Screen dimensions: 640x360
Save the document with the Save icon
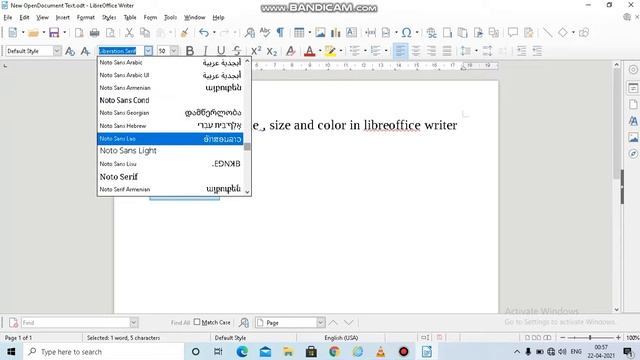click(54, 33)
